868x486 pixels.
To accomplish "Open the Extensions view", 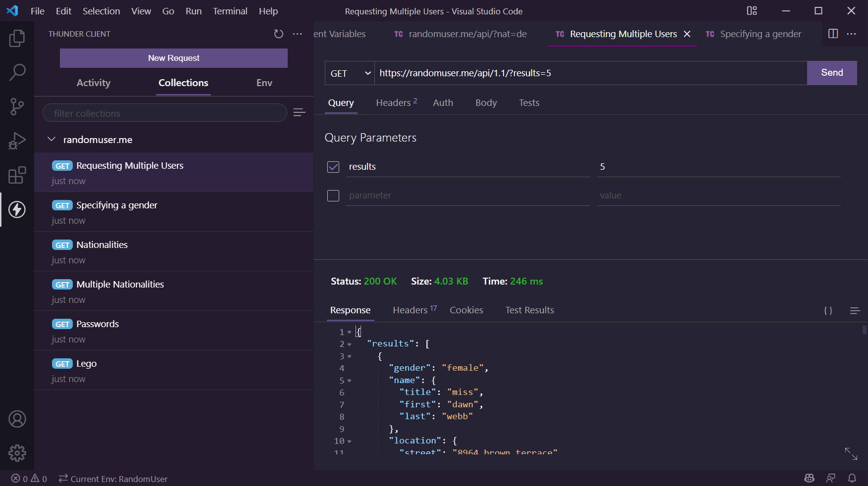I will click(17, 175).
